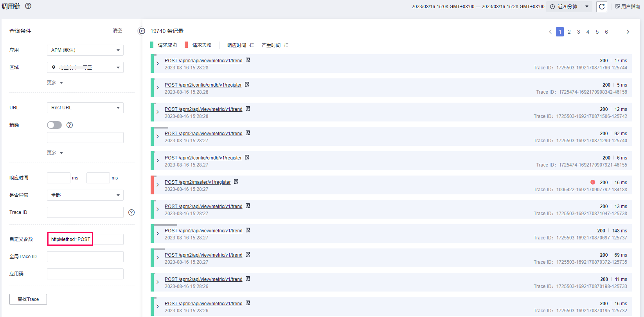Open detail icon for the 69 ms trend request
This screenshot has width=644, height=317.
click(248, 255)
